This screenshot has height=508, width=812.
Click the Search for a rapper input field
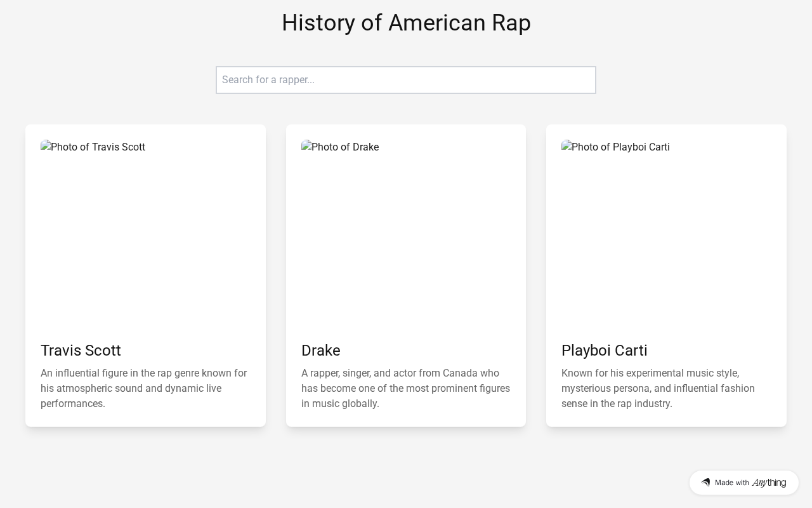(405, 80)
